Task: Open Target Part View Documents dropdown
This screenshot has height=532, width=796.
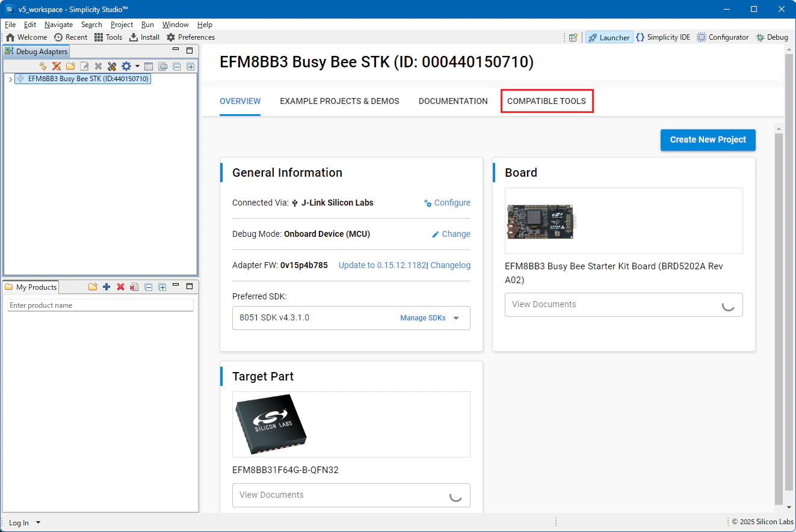Action: pos(351,495)
